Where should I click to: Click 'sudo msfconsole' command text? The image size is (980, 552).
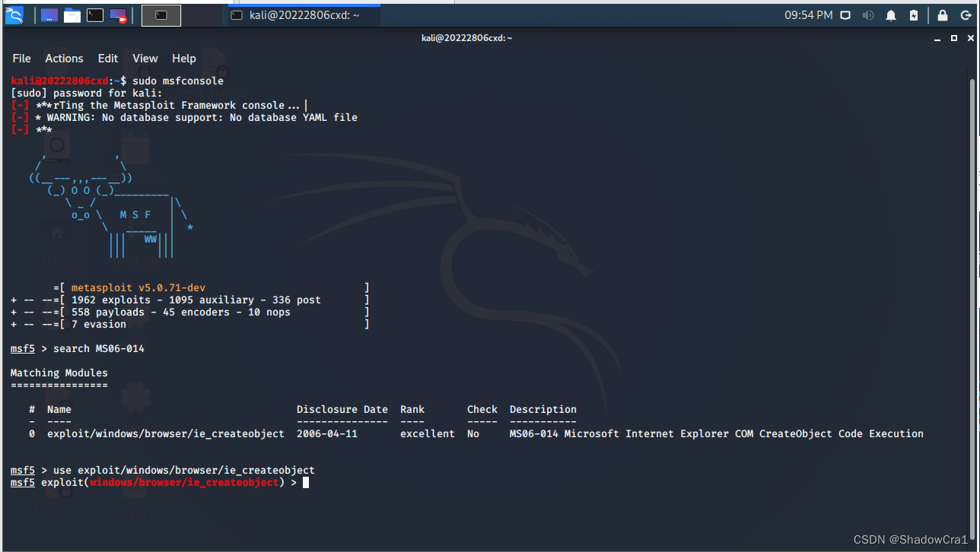[x=178, y=81]
